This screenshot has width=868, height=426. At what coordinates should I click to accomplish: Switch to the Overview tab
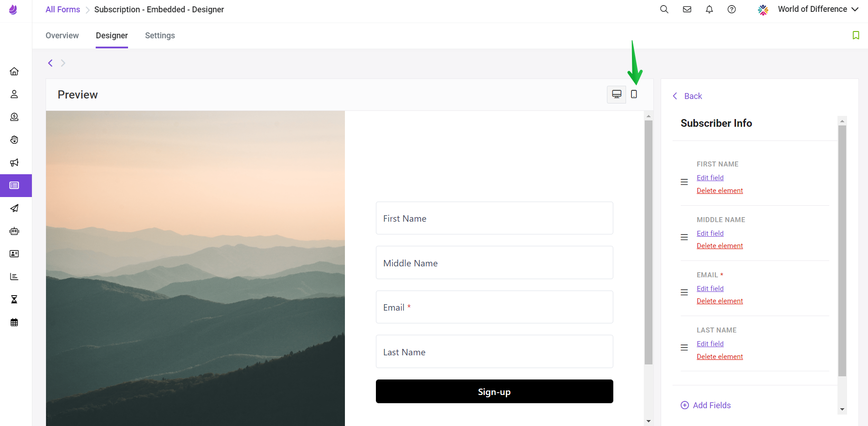click(62, 36)
